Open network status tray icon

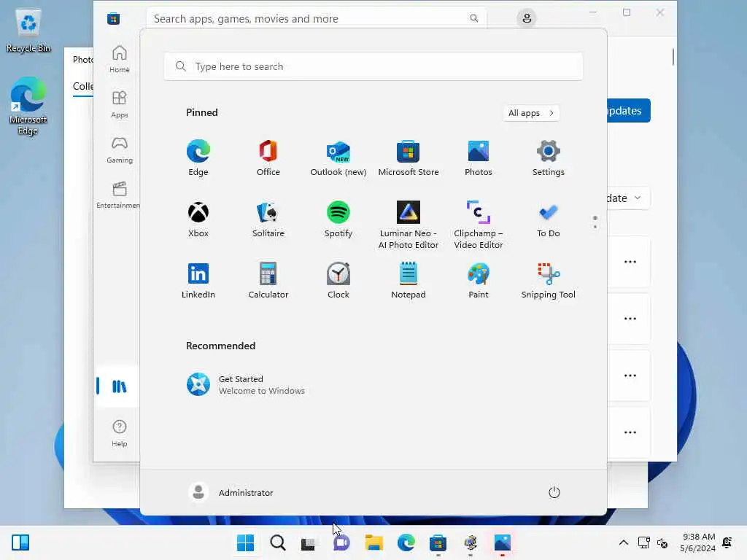[x=643, y=542]
